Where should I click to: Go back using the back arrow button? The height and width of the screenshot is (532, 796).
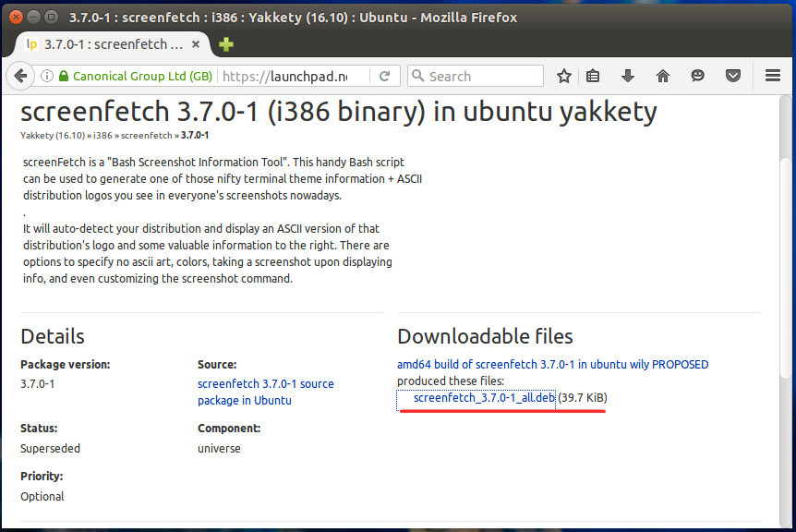click(x=20, y=76)
